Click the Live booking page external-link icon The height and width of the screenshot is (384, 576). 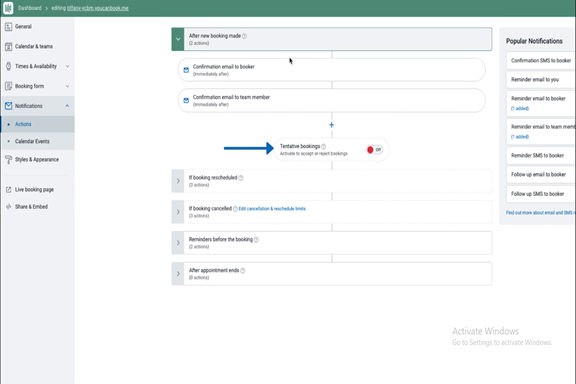point(8,190)
